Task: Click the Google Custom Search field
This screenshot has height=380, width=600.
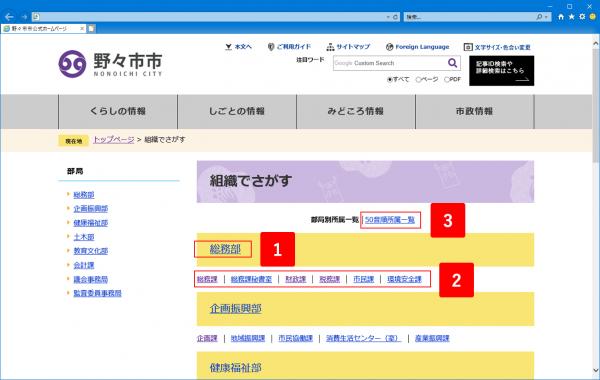Action: pos(388,63)
